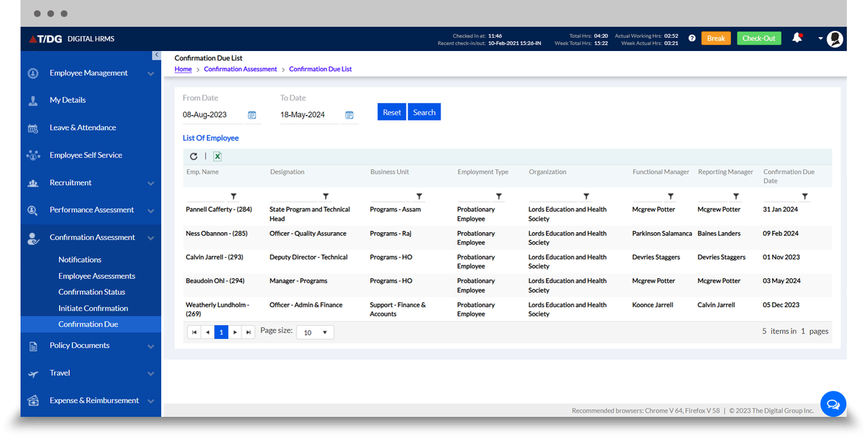Expand the Policy Documents menu chevron
The width and height of the screenshot is (868, 438).
(x=151, y=347)
